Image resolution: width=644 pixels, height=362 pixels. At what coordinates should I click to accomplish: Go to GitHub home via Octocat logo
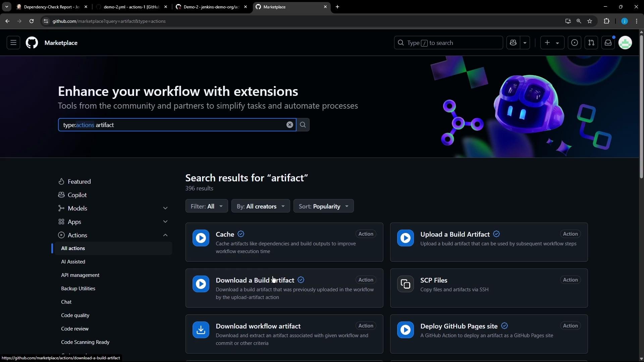(32, 43)
